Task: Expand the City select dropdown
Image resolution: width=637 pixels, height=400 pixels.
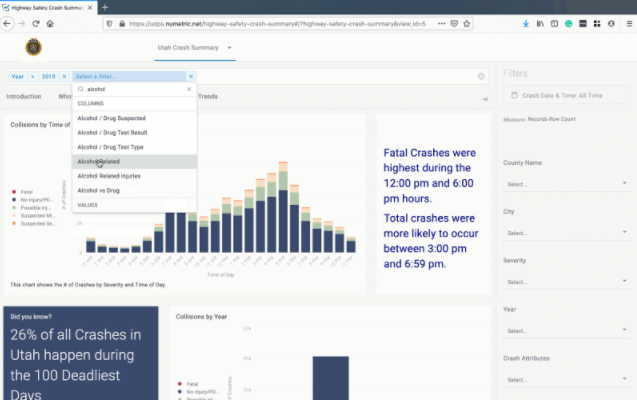Action: coord(566,233)
